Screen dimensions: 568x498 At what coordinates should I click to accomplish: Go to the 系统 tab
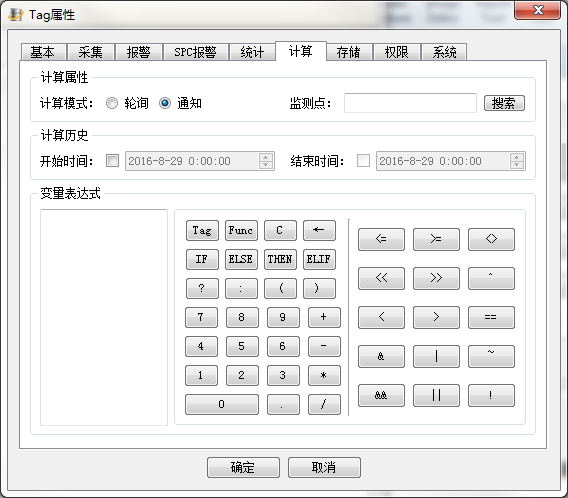click(x=444, y=52)
